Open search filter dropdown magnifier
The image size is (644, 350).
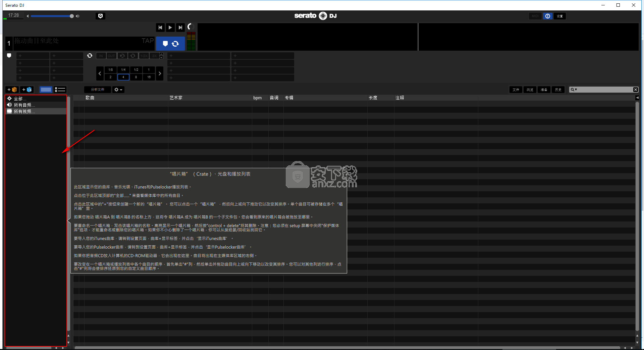click(574, 90)
